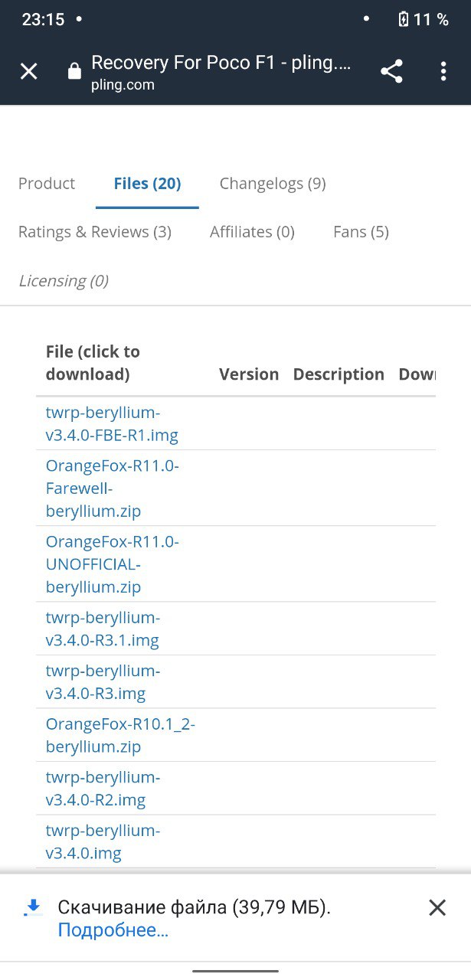Viewport: 471px width, 980px height.
Task: Download twrp-beryllium-v3.4.0-R3.1.img file
Action: [x=103, y=629]
